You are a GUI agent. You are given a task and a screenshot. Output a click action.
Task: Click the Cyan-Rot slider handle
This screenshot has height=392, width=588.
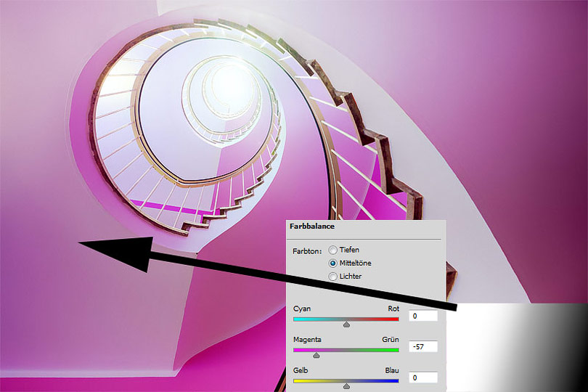coord(346,324)
